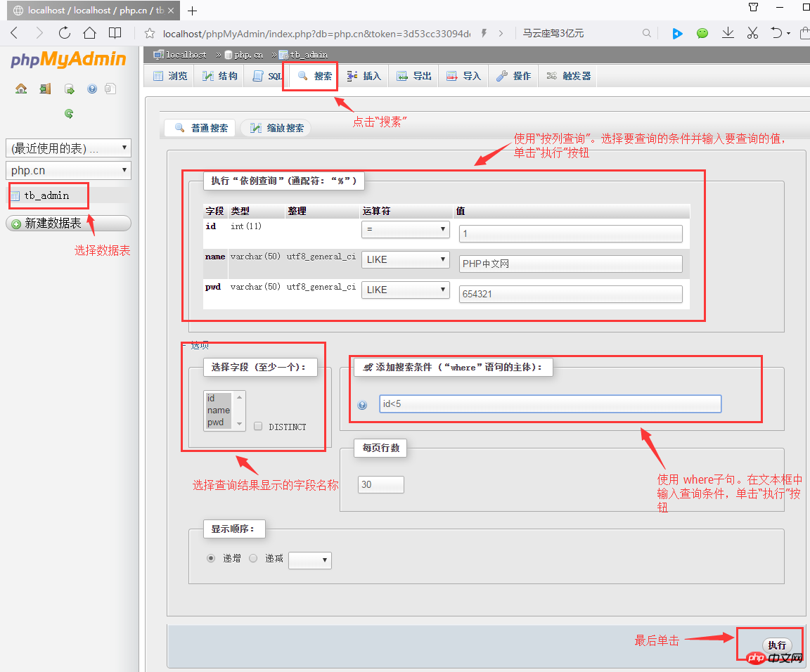This screenshot has height=672, width=810.
Task: Click the tb_admin table icon
Action: pyautogui.click(x=15, y=195)
